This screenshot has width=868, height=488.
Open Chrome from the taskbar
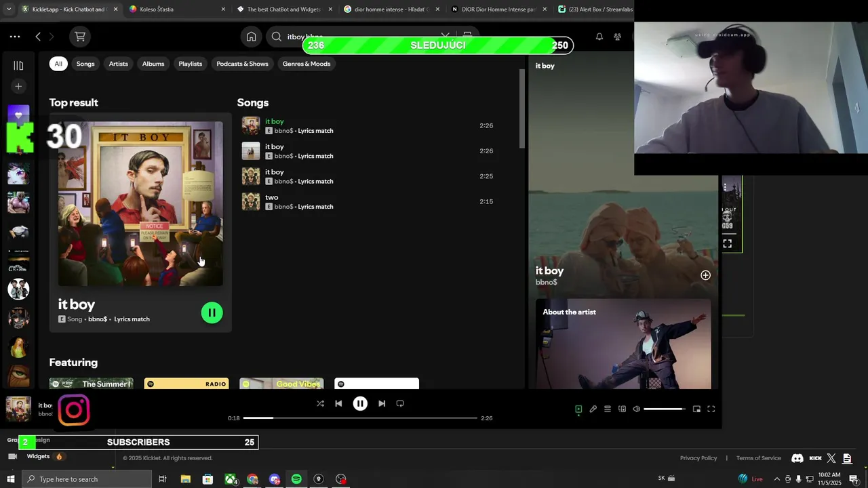(x=252, y=479)
